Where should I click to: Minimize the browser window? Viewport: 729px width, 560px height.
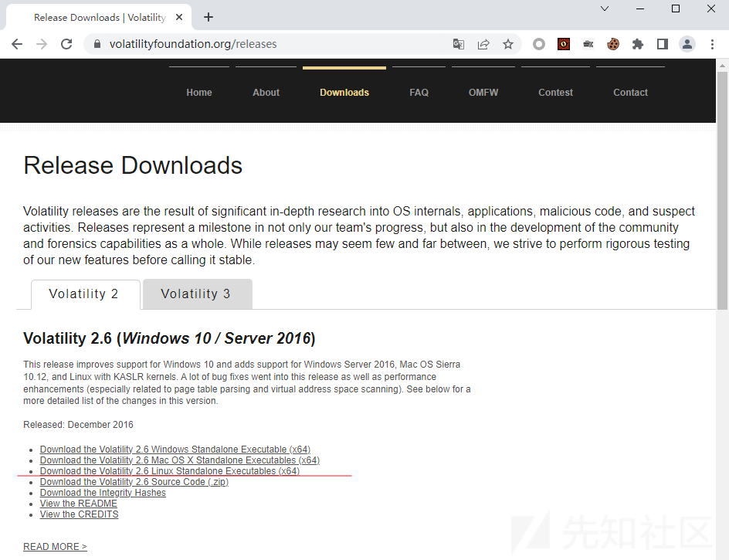point(640,8)
